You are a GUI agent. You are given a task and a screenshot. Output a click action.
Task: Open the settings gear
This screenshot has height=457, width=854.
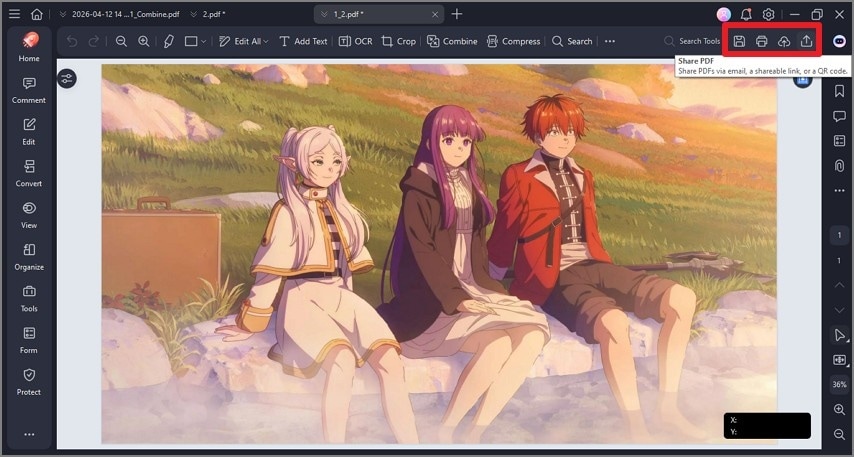pyautogui.click(x=768, y=15)
